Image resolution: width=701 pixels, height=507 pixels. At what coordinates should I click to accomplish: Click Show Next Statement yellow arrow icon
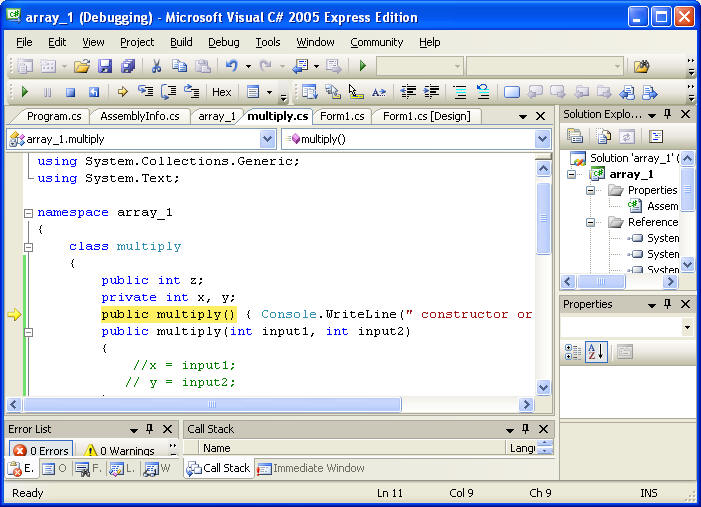123,92
